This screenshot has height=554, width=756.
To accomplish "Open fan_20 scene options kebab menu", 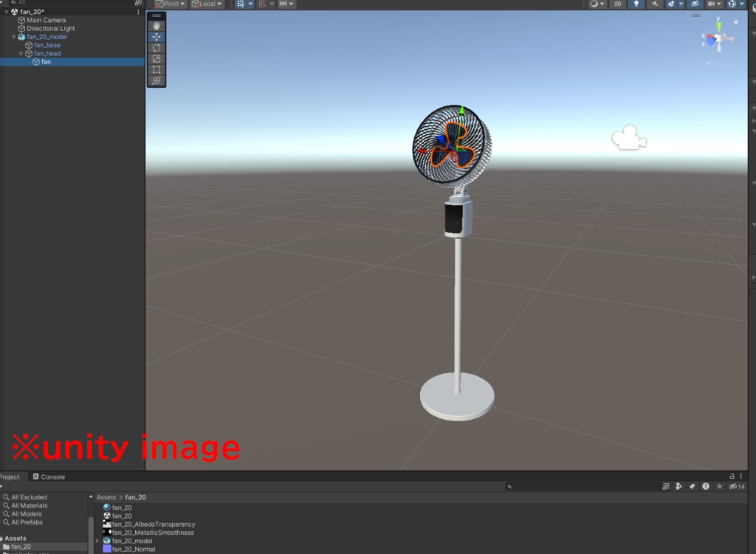I will pyautogui.click(x=138, y=12).
